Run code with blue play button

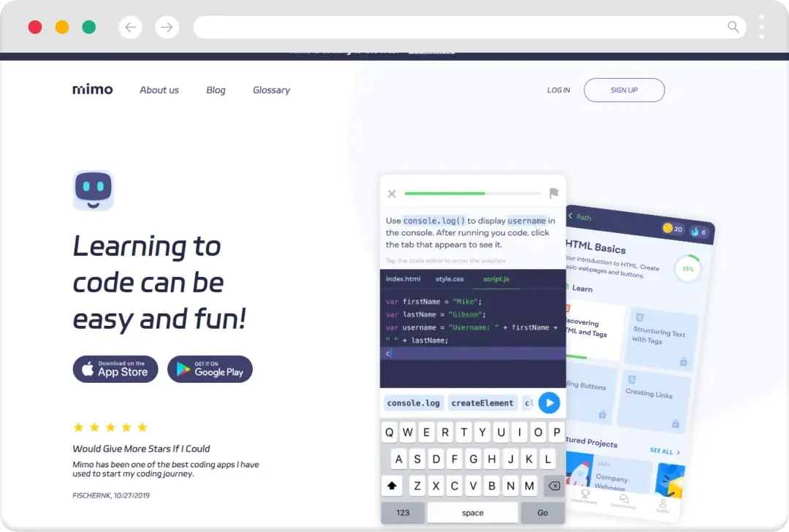click(549, 403)
